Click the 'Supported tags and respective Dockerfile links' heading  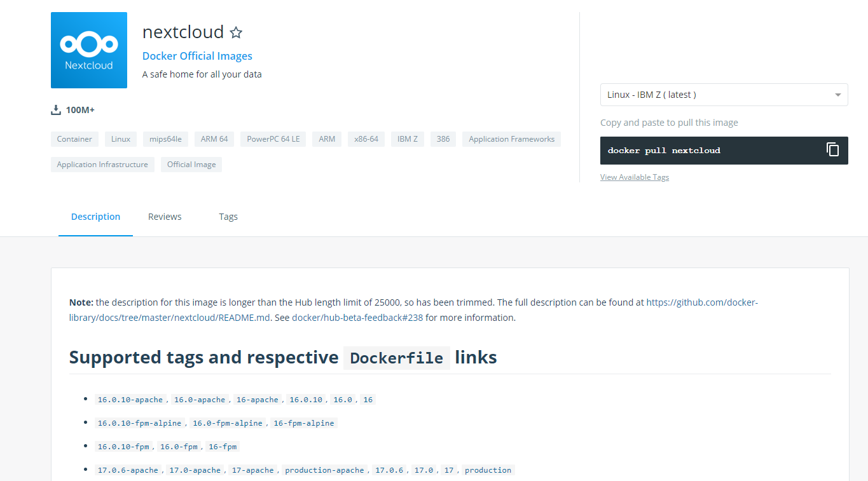tap(283, 358)
